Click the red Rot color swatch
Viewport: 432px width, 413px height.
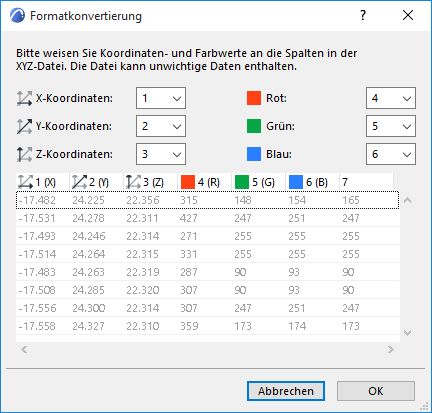tap(254, 98)
